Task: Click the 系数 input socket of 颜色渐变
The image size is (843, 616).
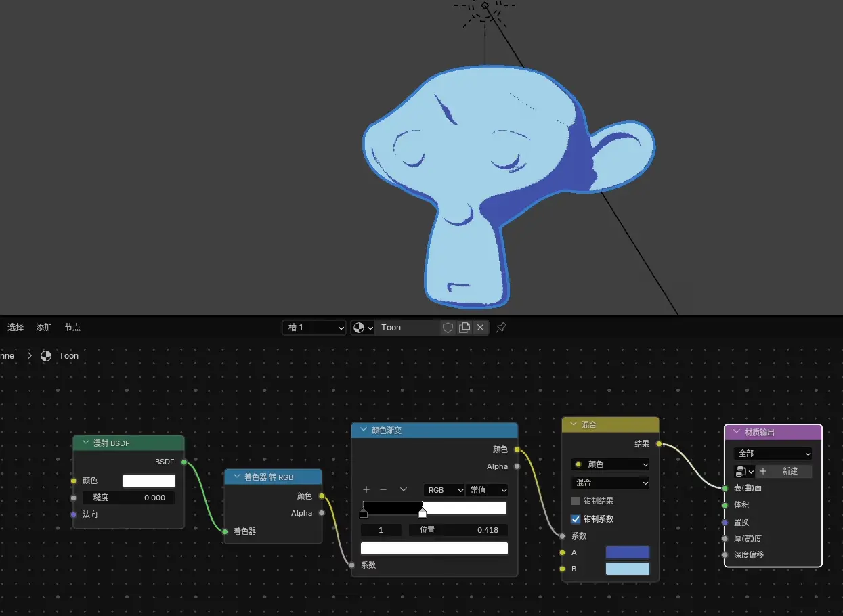Action: click(x=351, y=565)
